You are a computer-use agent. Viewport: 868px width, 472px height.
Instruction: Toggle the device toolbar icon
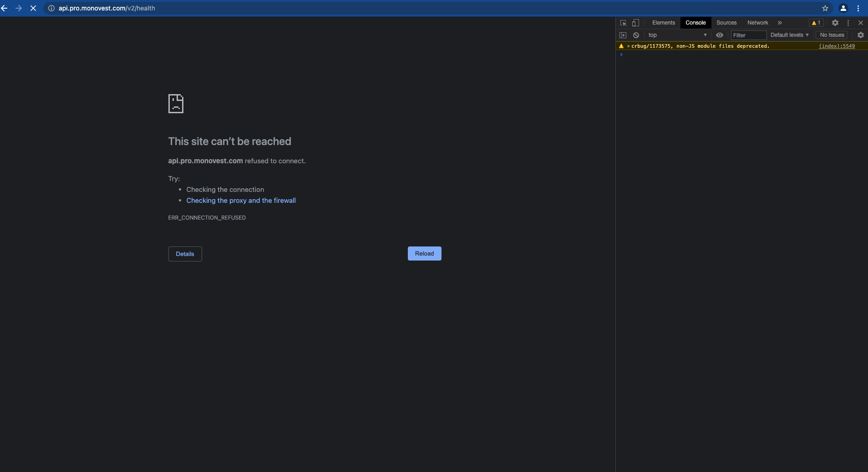tap(635, 23)
